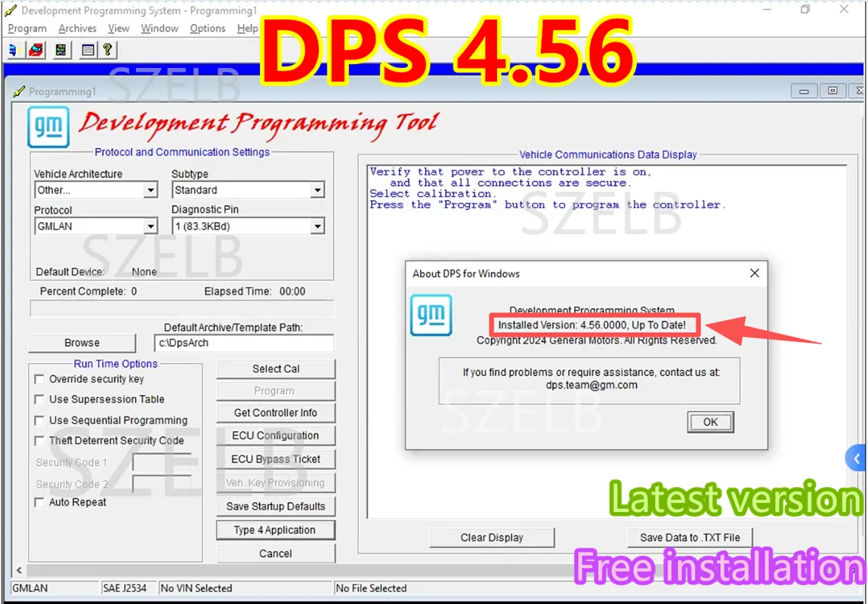The width and height of the screenshot is (868, 604).
Task: Click the Veh. Key Provisioning button
Action: pos(276,483)
